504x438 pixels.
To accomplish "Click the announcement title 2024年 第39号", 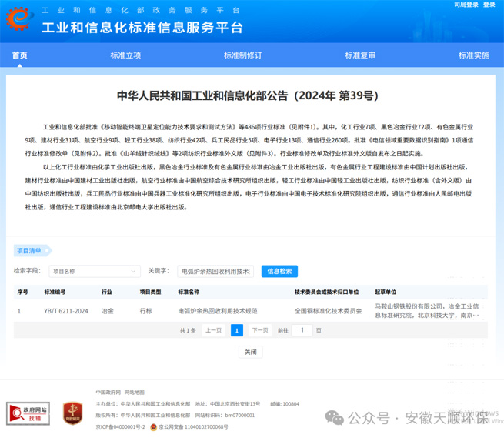I will coord(248,95).
